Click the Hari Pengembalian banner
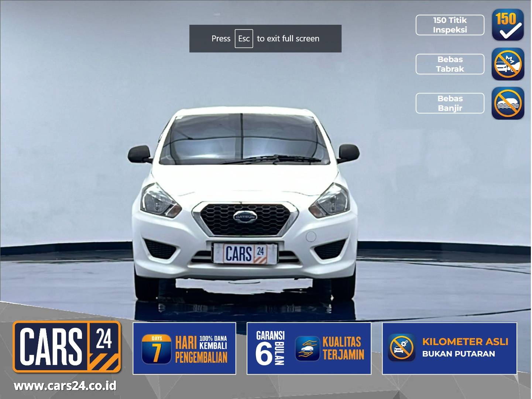This screenshot has width=532, height=399. click(184, 348)
